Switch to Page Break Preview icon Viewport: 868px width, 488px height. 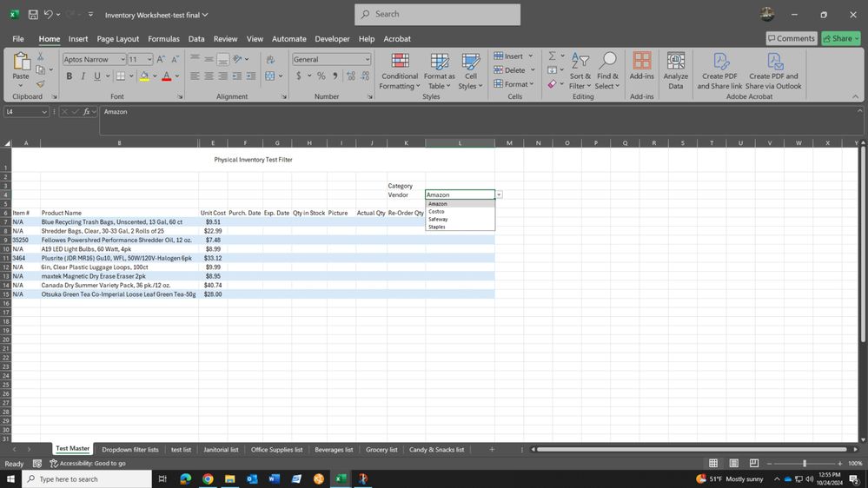coord(754,463)
